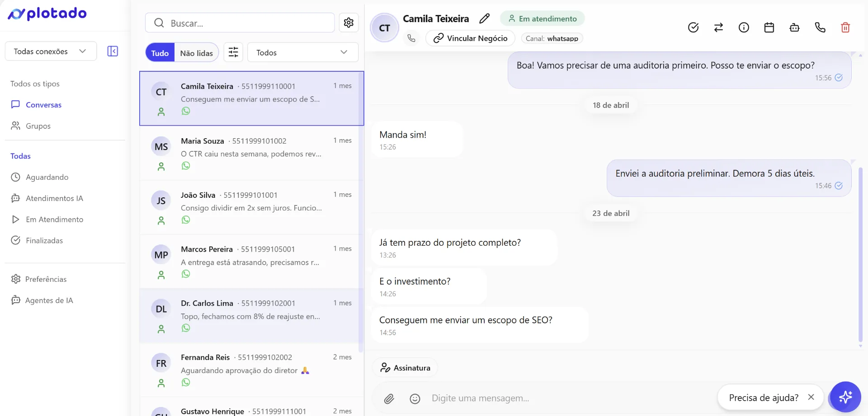Click Vincular Negócio button
The image size is (868, 416).
pyautogui.click(x=470, y=38)
